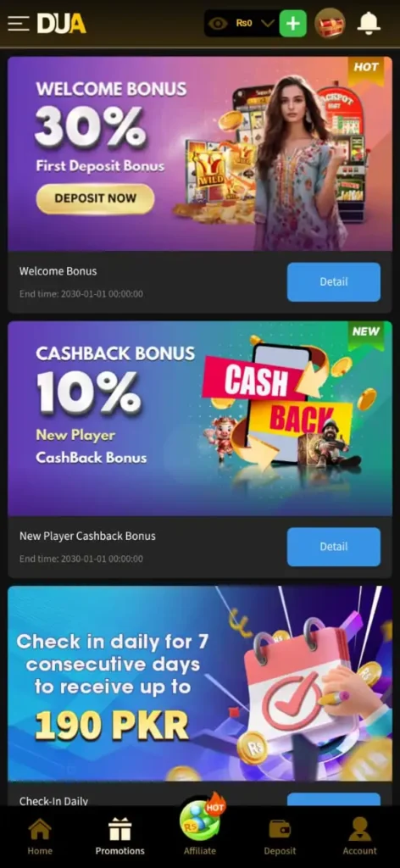Select the Promotions tab

click(119, 837)
